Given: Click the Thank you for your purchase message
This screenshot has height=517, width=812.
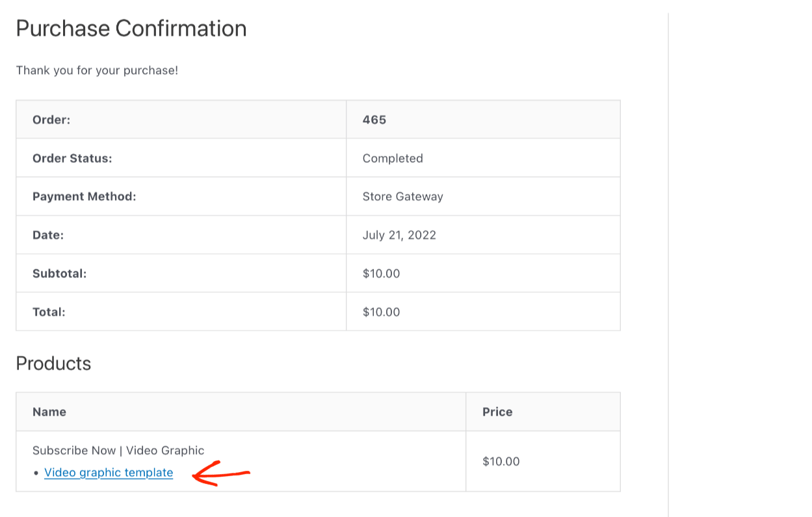Looking at the screenshot, I should tap(98, 70).
